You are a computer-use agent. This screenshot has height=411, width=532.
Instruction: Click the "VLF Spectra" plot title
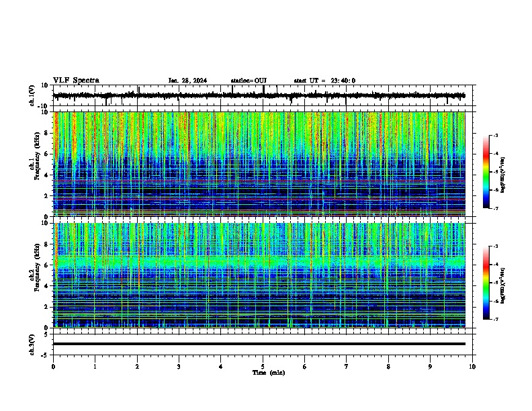pyautogui.click(x=76, y=81)
